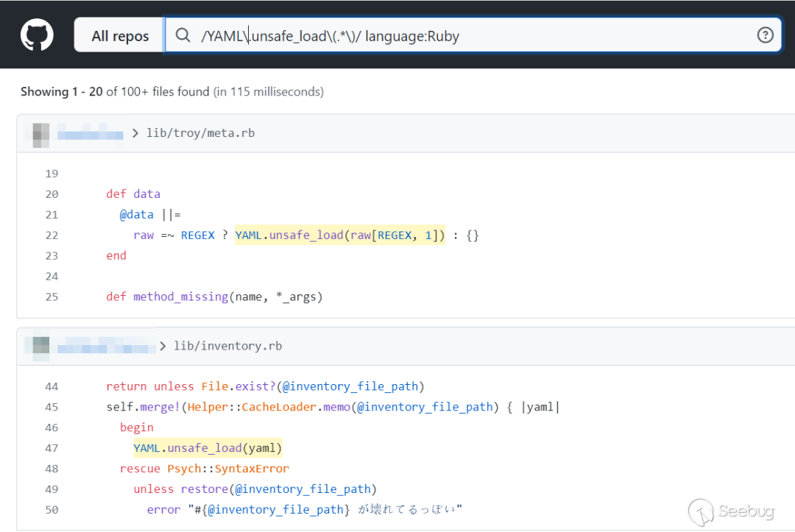Click the chevron before lib/inventory.rb
The height and width of the screenshot is (532, 795).
click(x=163, y=346)
